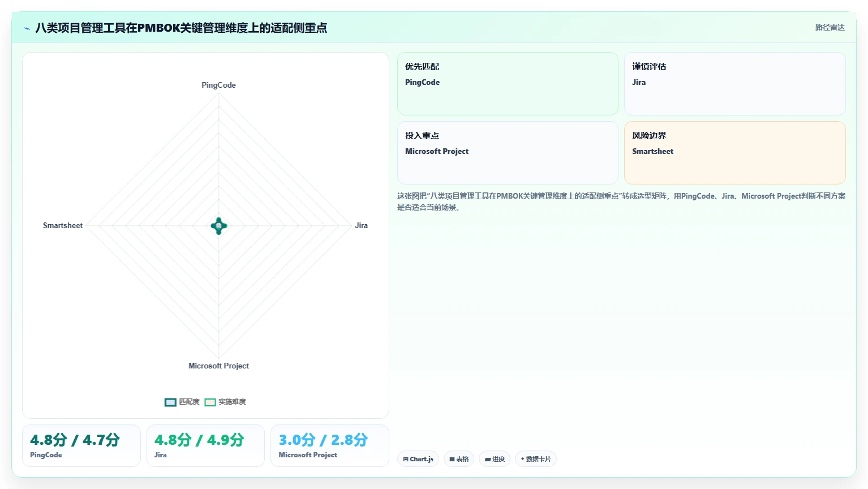Select the 表格 tag chip
Screen dimensions: 868x489
tap(459, 459)
